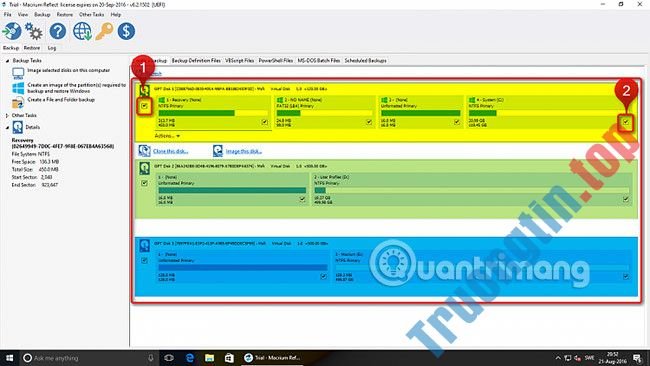650x366 pixels.
Task: Select the GPT Disk 1 drive icon
Action: click(144, 90)
